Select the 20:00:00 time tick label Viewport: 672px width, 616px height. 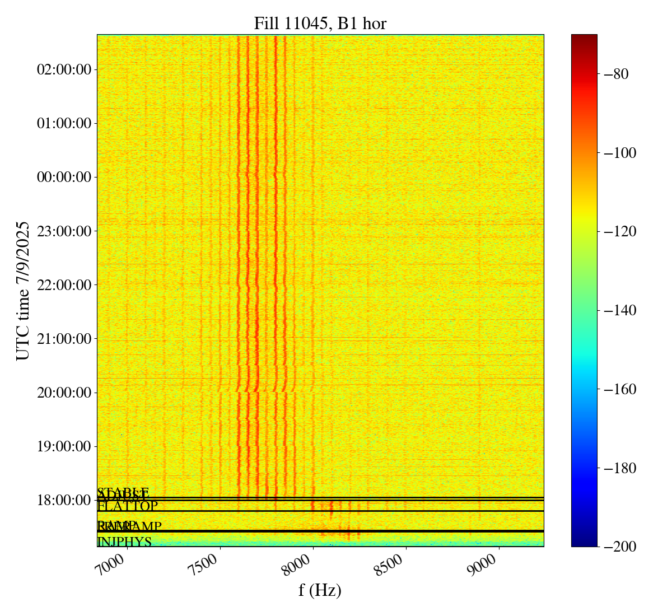64,392
